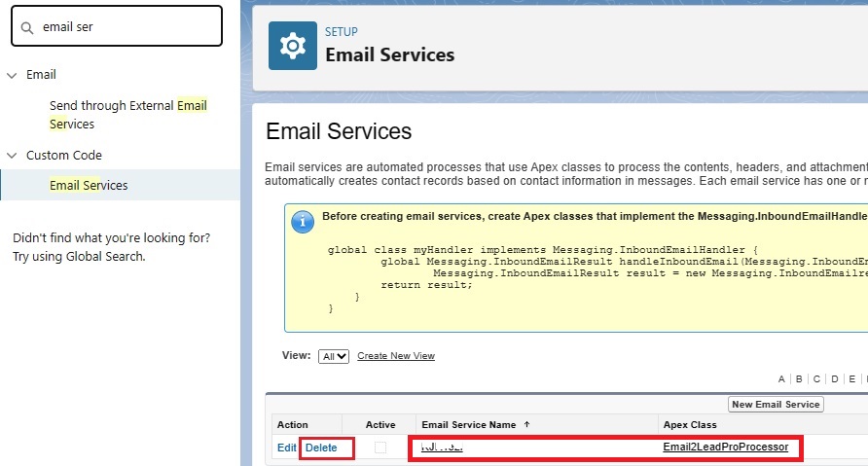This screenshot has width=868, height=466.
Task: Click the Delete link for the email service
Action: click(321, 448)
